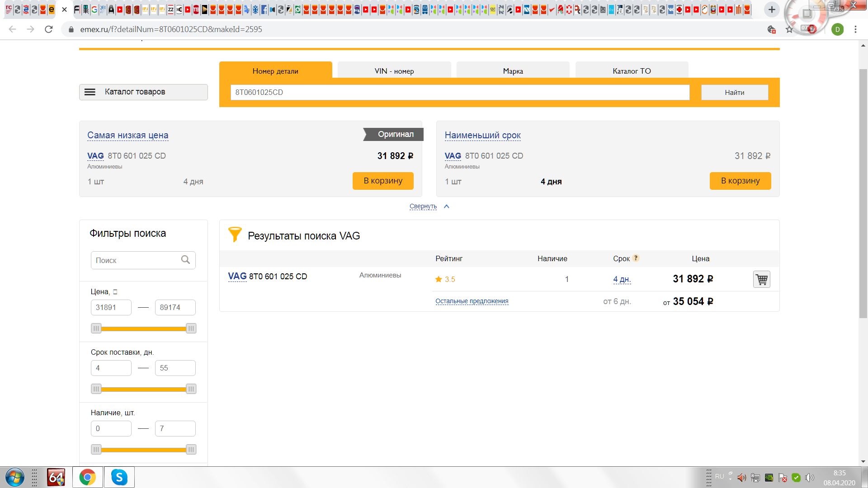Open Skype from the taskbar
The height and width of the screenshot is (488, 868).
pyautogui.click(x=119, y=477)
